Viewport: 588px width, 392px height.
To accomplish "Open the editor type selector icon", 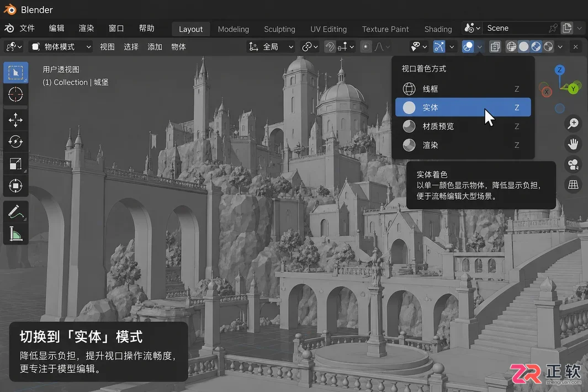I will (14, 47).
